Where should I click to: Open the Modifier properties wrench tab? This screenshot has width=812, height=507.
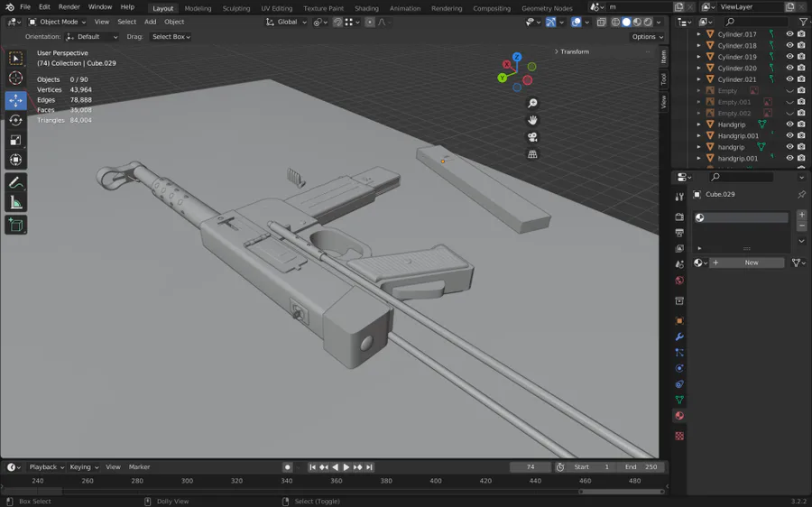click(x=679, y=336)
